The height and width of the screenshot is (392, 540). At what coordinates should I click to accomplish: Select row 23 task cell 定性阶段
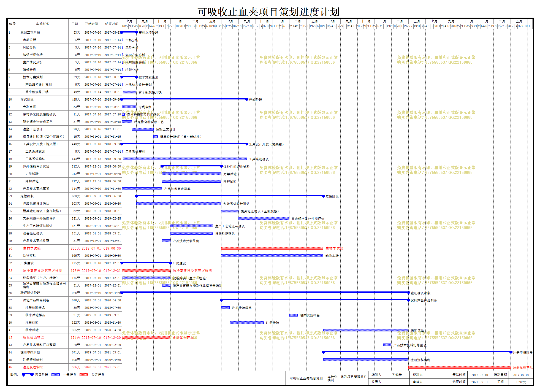pyautogui.click(x=43, y=196)
